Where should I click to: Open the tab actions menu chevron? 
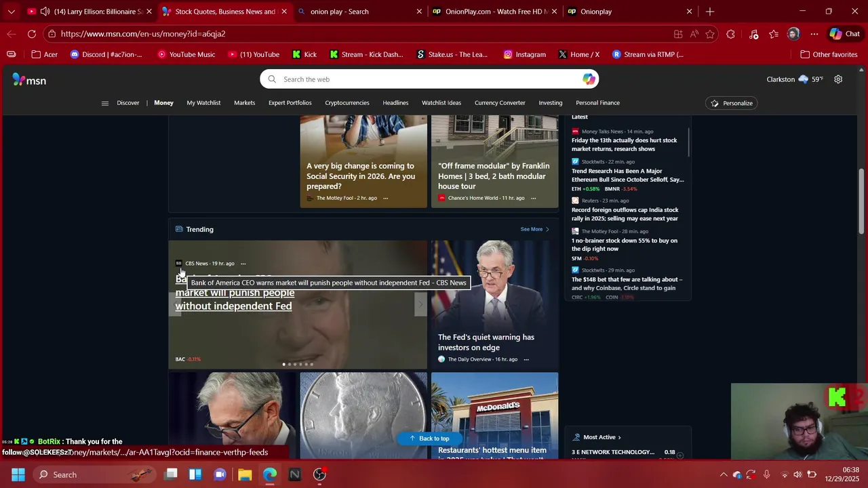point(11,12)
